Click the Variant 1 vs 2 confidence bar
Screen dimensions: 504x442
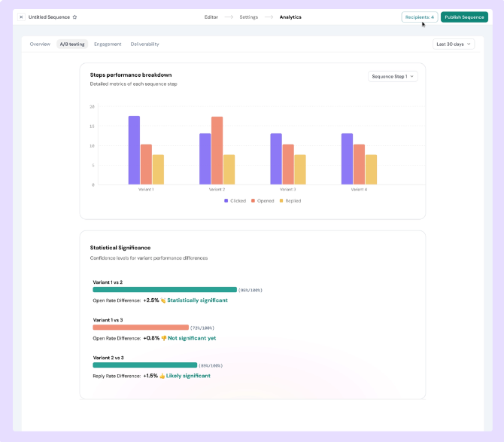[165, 290]
